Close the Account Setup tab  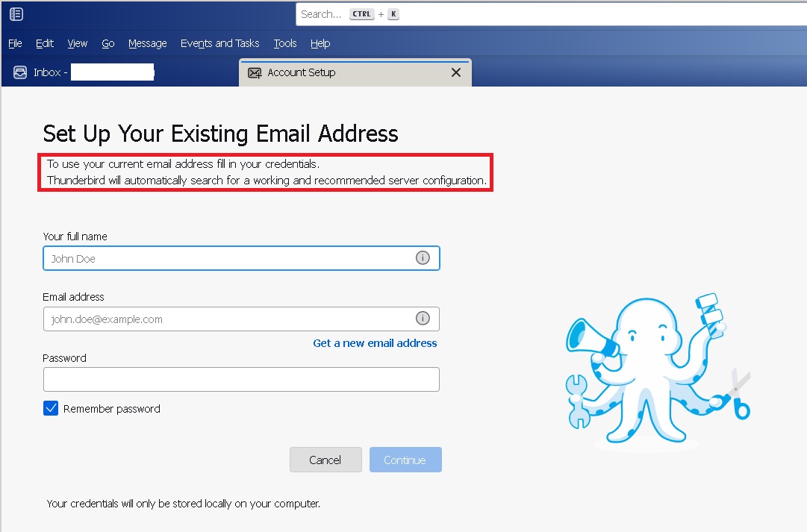456,72
